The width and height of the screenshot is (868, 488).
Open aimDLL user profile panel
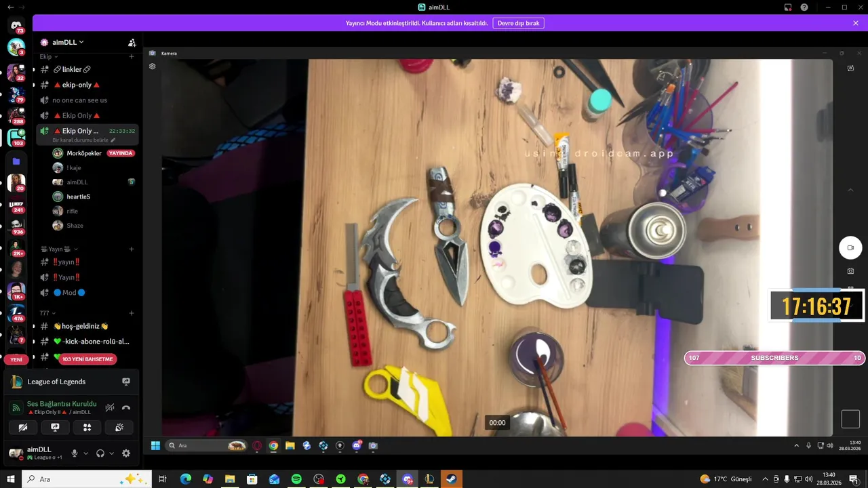coord(37,453)
